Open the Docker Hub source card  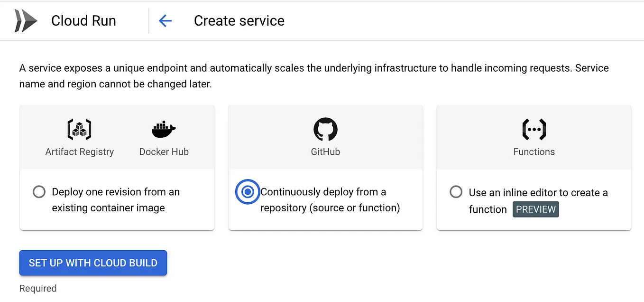(x=163, y=138)
